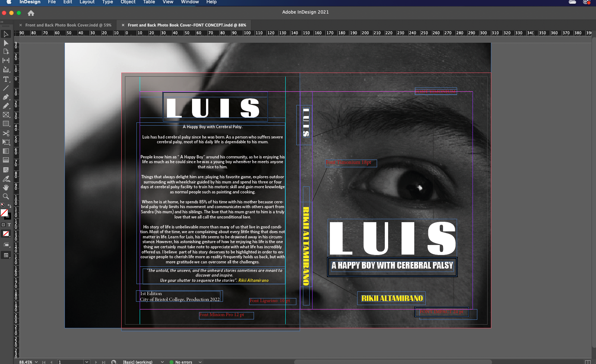This screenshot has height=364, width=596.
Task: Select the Zoom tool
Action: point(6,196)
